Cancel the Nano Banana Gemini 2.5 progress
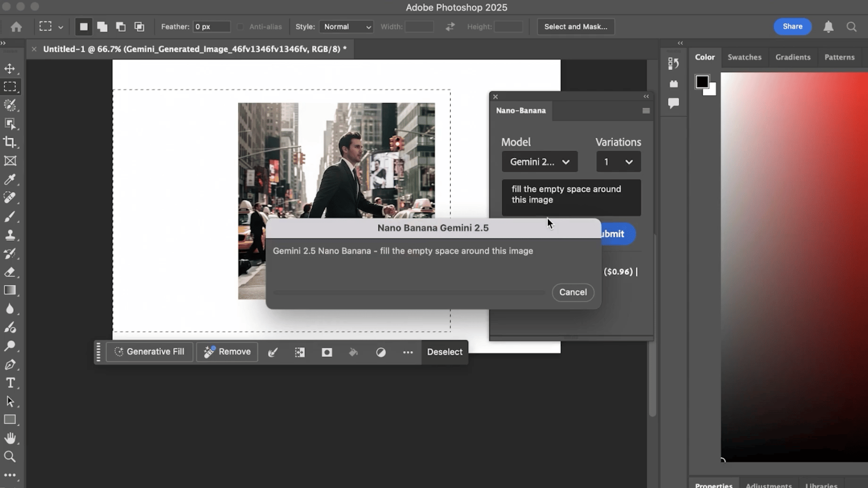Viewport: 868px width, 488px height. (x=573, y=292)
